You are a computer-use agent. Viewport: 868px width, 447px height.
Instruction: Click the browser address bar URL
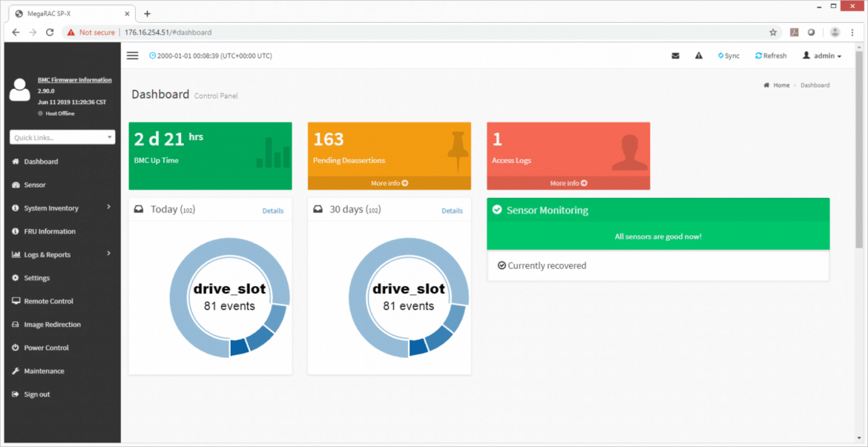(168, 33)
